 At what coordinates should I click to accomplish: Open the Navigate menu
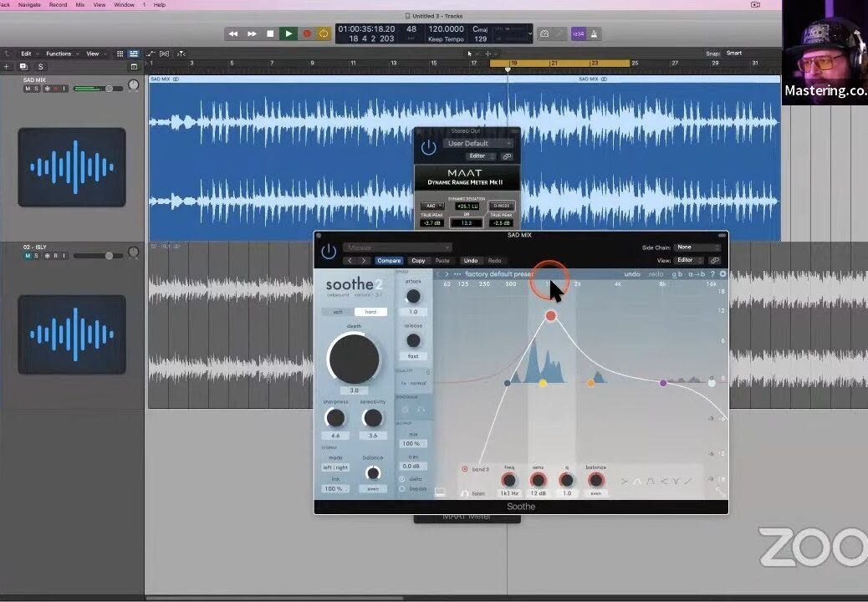click(29, 4)
